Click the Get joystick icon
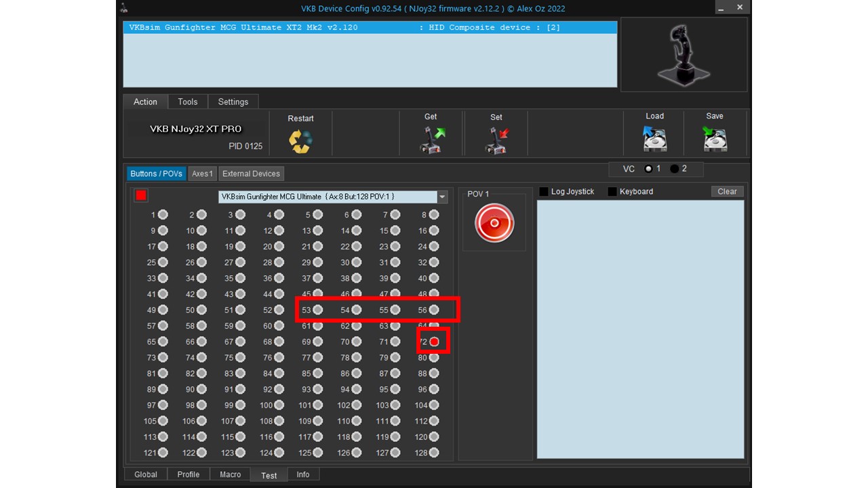This screenshot has height=488, width=868. click(431, 140)
